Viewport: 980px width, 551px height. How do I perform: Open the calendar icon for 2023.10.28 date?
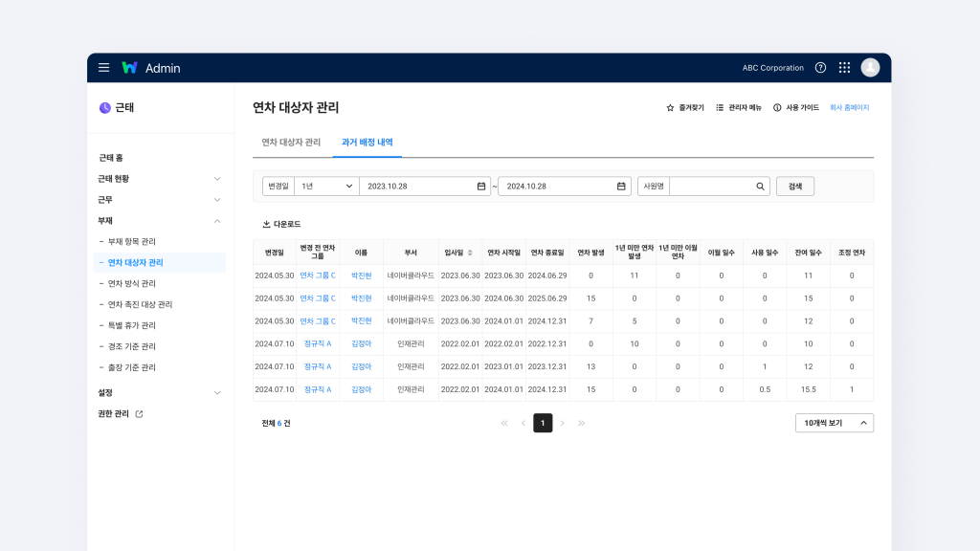[482, 186]
